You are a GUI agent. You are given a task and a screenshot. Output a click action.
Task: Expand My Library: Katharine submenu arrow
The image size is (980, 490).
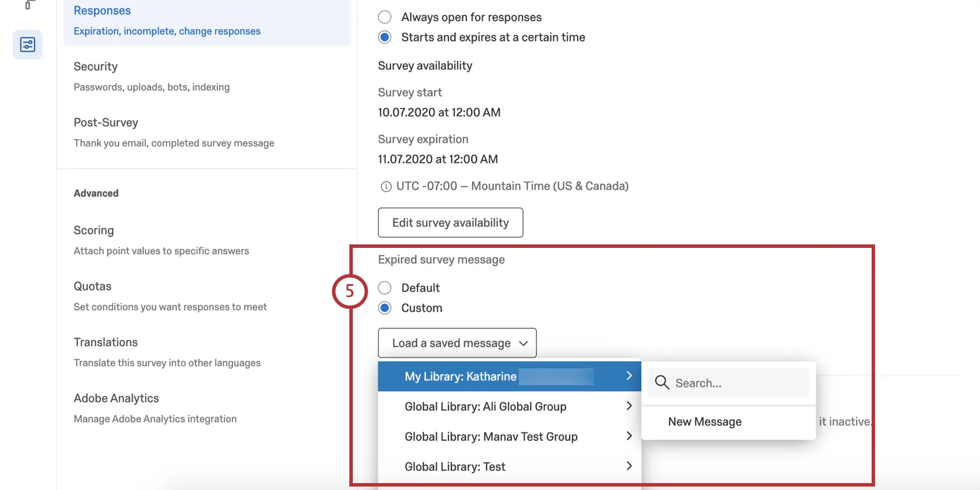pyautogui.click(x=629, y=376)
